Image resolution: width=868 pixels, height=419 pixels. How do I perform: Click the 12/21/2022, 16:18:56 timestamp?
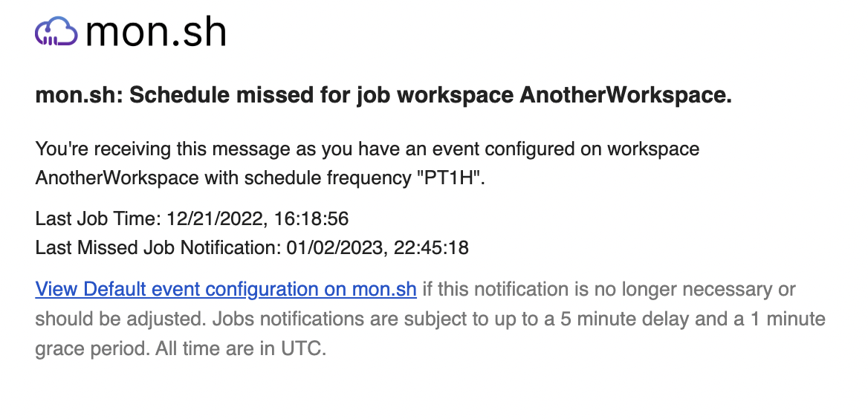[x=257, y=218]
